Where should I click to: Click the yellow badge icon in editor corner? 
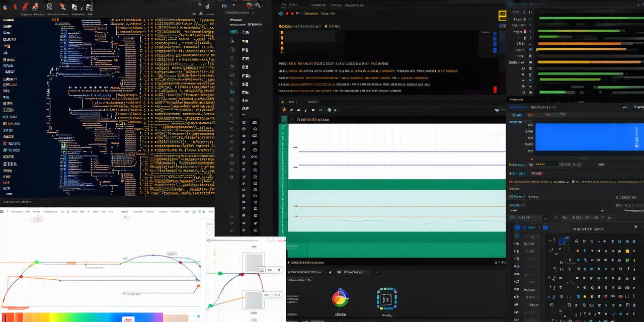[x=502, y=16]
